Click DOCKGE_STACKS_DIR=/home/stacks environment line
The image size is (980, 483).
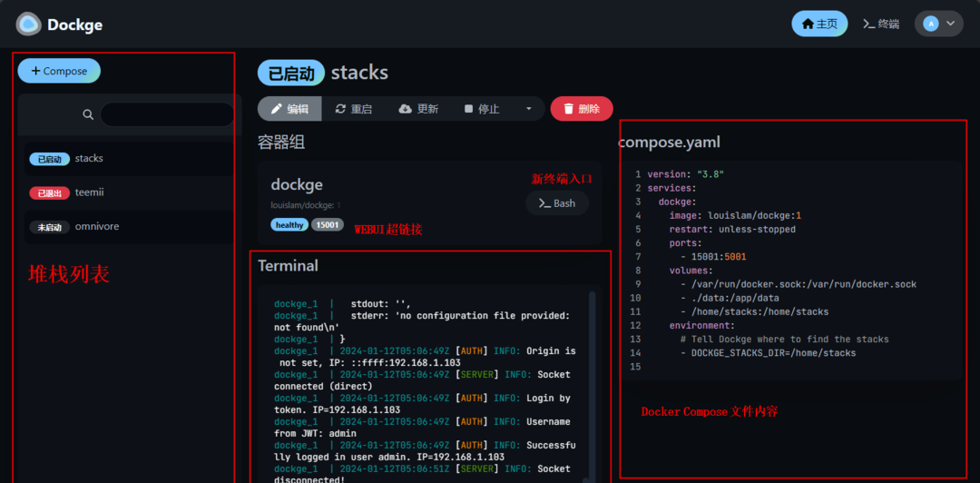pyautogui.click(x=769, y=353)
